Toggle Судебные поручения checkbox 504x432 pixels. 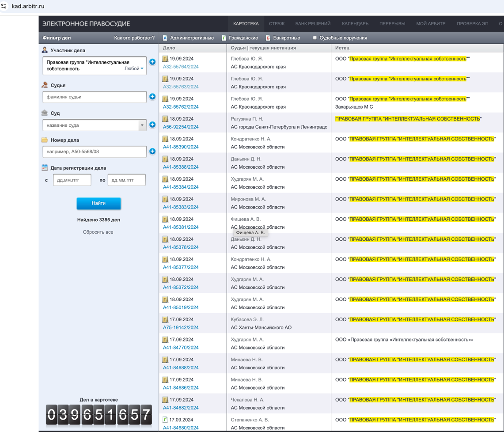point(315,38)
